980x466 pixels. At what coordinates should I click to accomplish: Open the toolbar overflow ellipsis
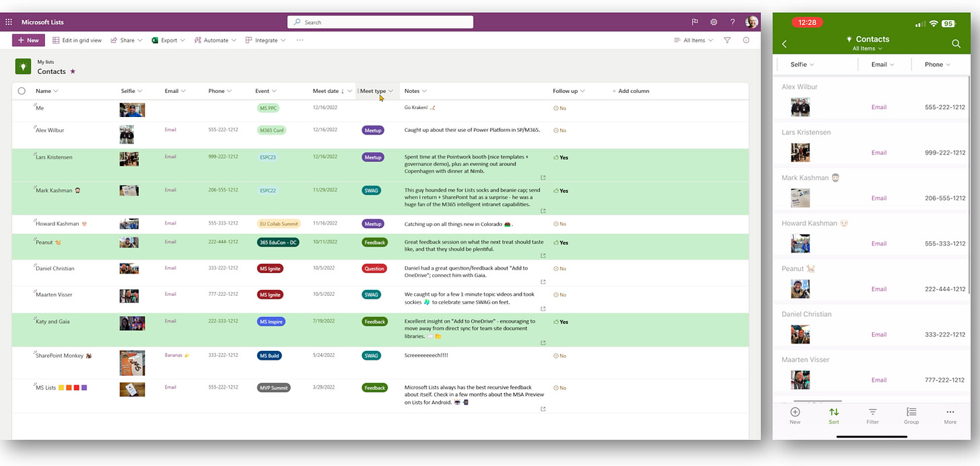click(x=300, y=40)
